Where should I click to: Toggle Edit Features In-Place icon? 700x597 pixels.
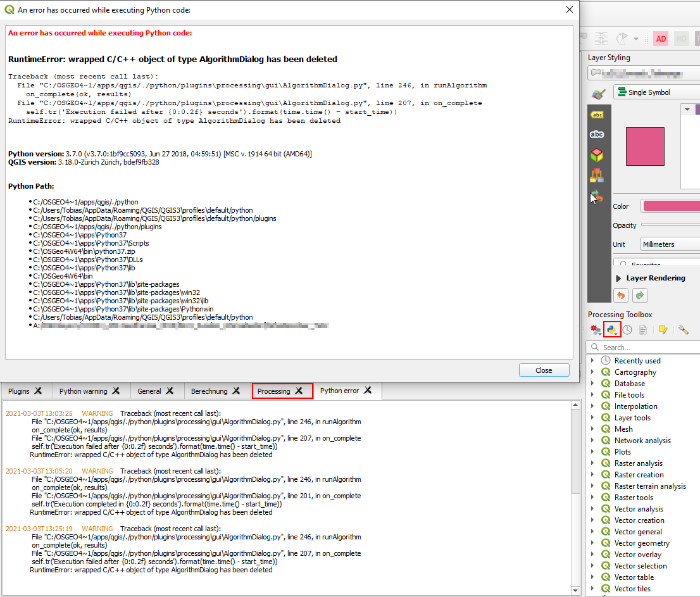[x=663, y=330]
